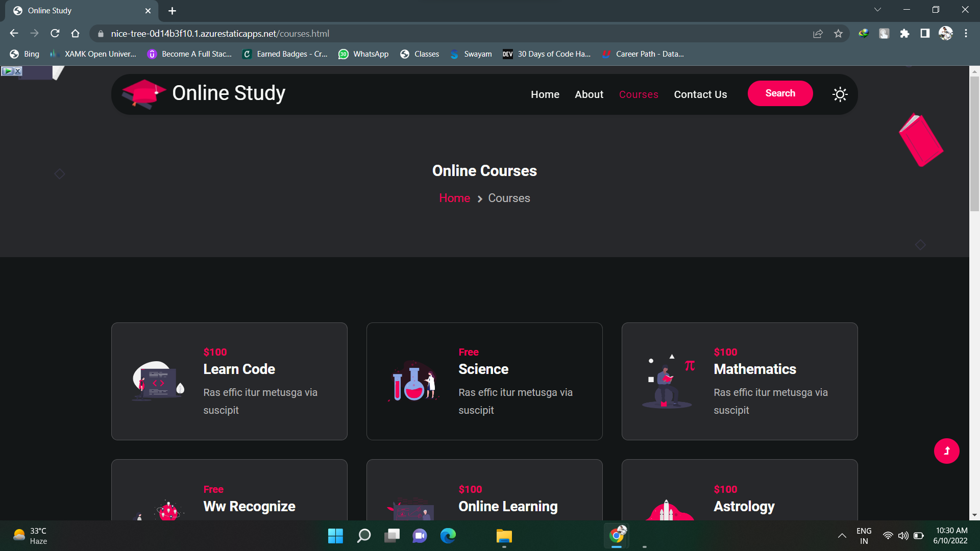Screen dimensions: 980x551
Task: Open Chrome side panel
Action: coord(925,34)
